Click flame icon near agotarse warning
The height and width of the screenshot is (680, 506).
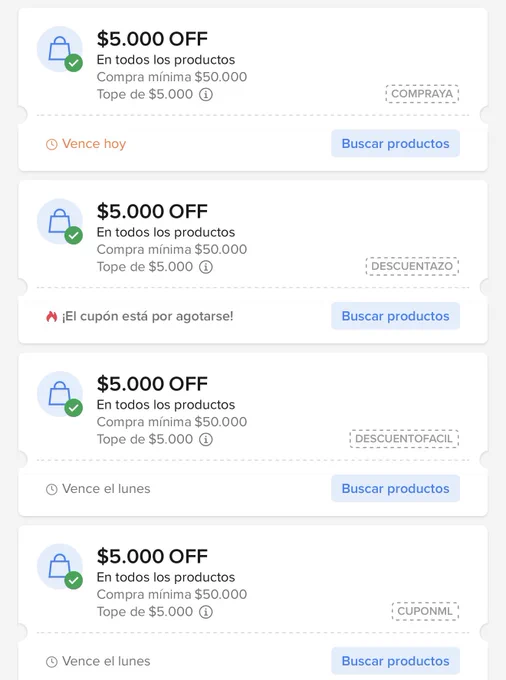[52, 317]
